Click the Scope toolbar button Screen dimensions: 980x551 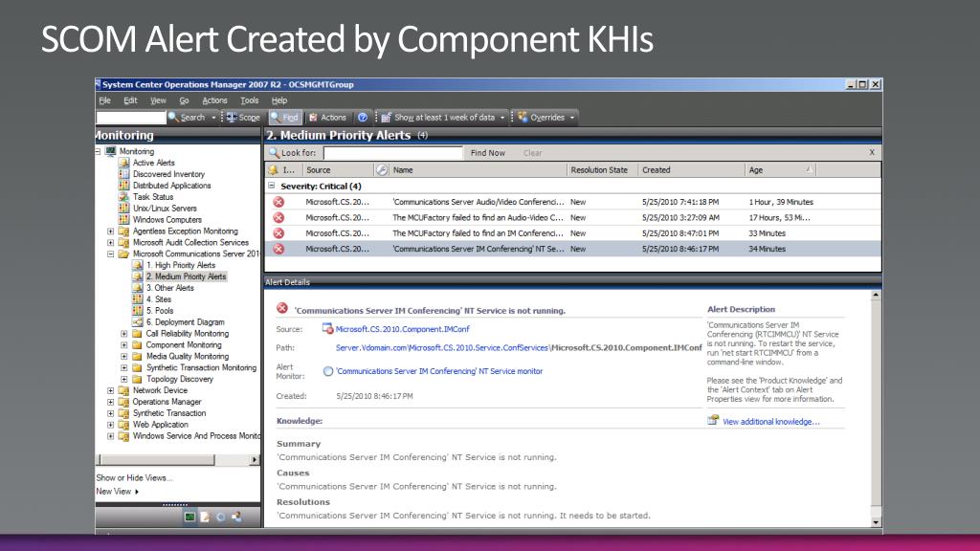click(x=243, y=118)
